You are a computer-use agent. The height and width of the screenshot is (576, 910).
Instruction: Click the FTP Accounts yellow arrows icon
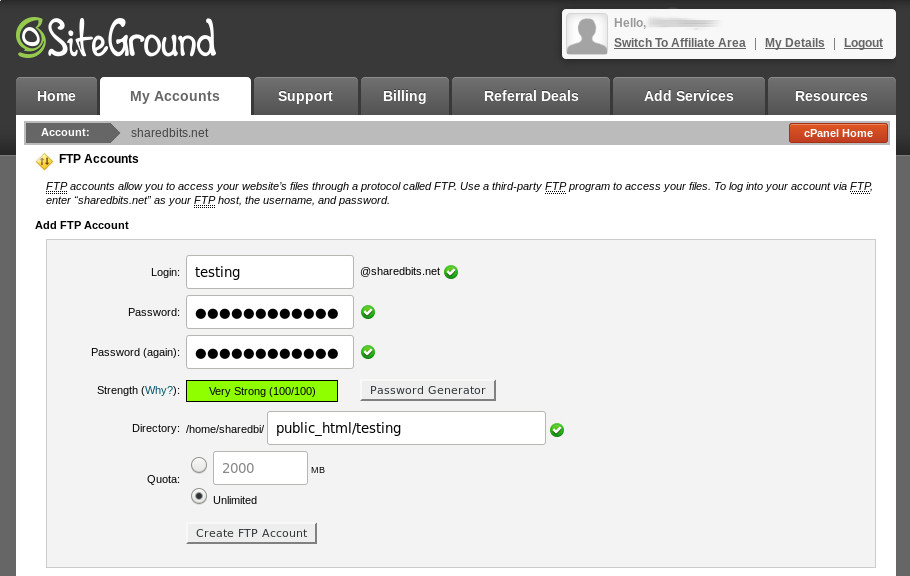[x=44, y=161]
